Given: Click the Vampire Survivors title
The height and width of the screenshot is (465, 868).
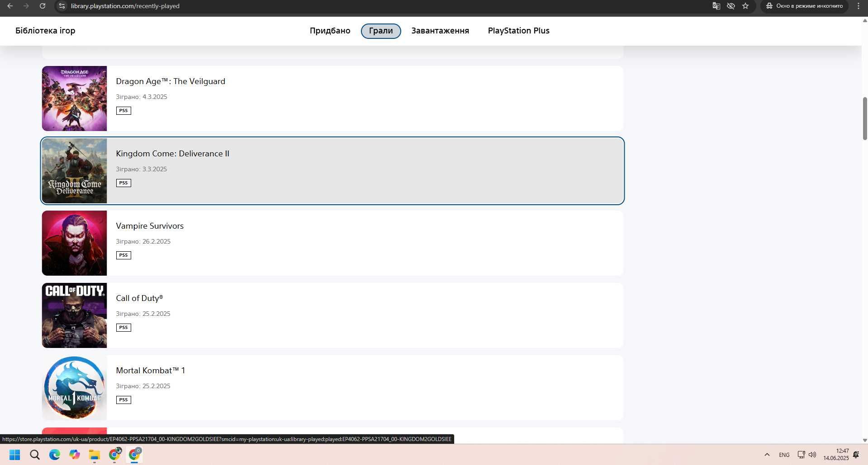Looking at the screenshot, I should tap(150, 226).
